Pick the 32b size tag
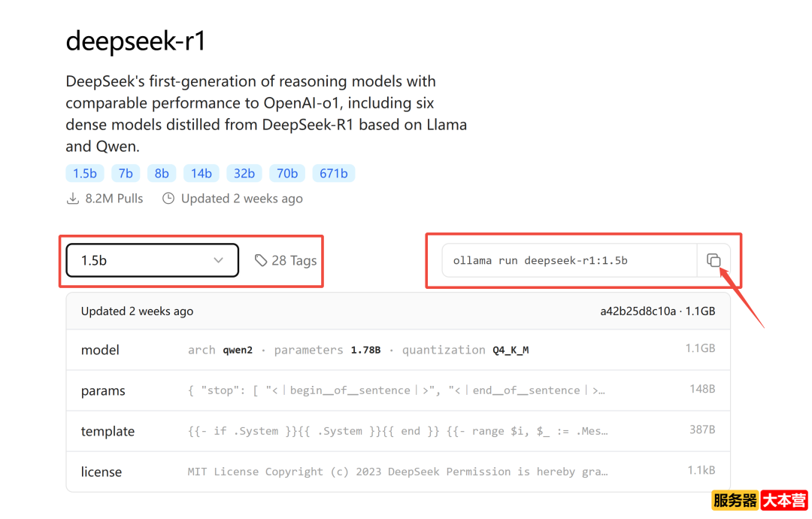Screen dimensions: 812x519 pyautogui.click(x=244, y=173)
